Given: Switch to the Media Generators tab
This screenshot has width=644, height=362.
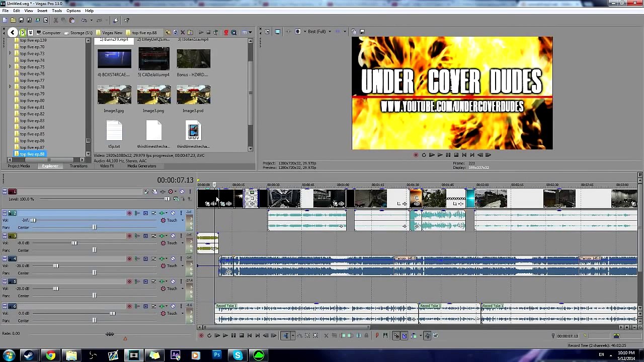Looking at the screenshot, I should tap(142, 166).
